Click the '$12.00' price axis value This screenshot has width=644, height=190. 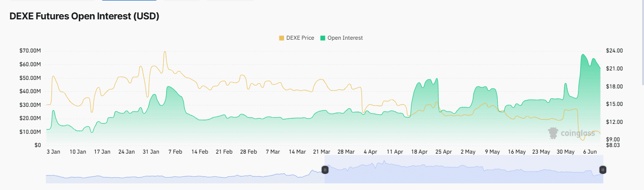point(615,122)
